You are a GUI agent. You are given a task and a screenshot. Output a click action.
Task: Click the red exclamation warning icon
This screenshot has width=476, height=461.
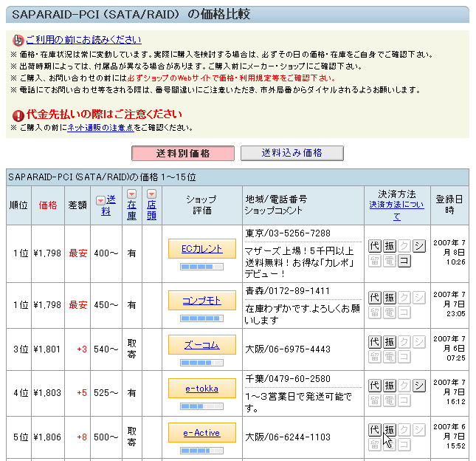coord(18,115)
